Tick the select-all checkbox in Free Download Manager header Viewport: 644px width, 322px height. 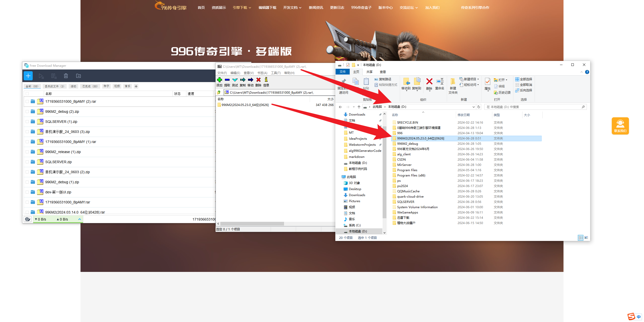(27, 94)
